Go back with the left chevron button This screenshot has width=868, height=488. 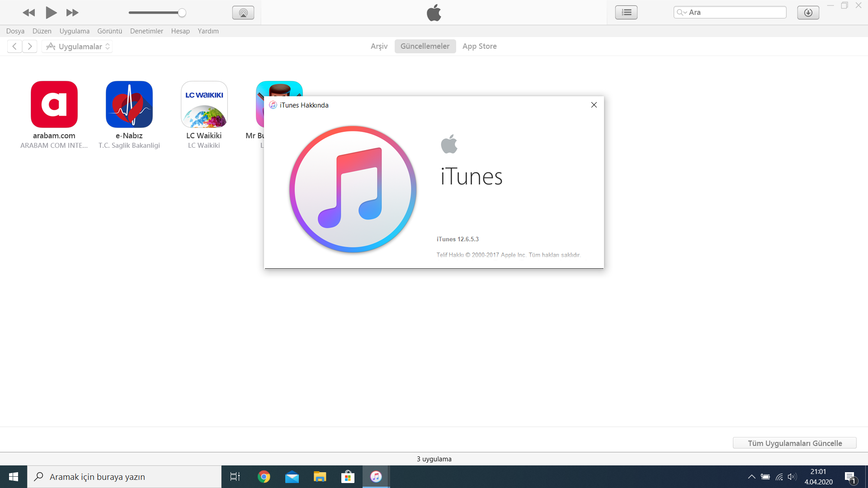[x=14, y=46]
